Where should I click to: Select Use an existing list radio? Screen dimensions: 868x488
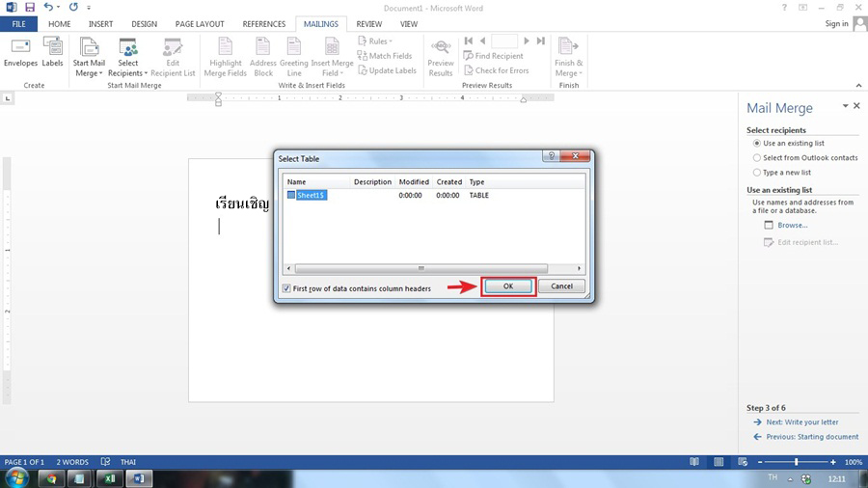(757, 144)
